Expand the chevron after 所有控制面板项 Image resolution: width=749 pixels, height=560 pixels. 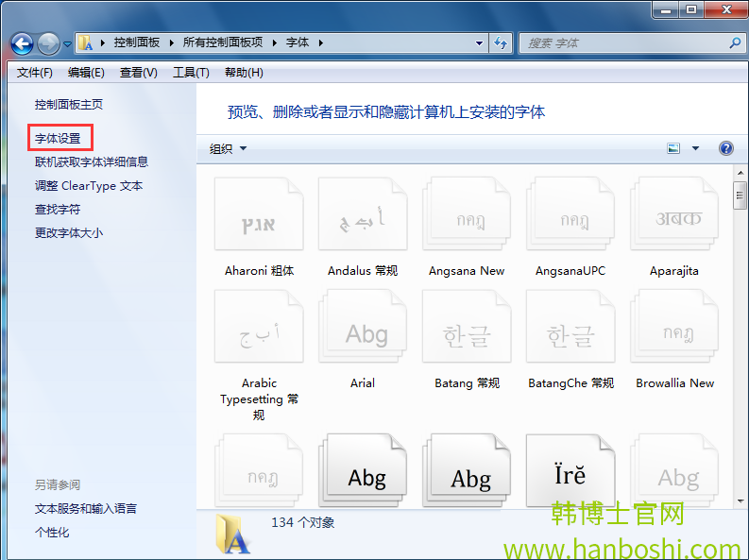275,42
